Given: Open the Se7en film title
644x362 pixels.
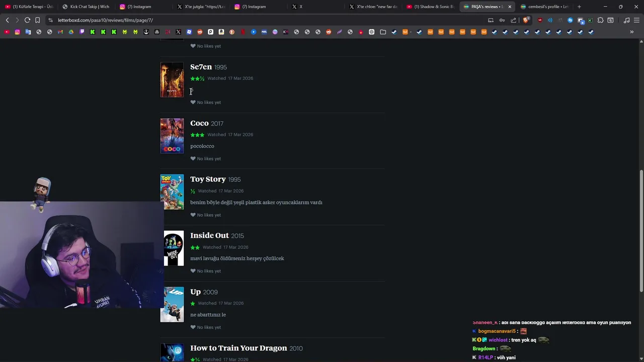Looking at the screenshot, I should pyautogui.click(x=201, y=67).
